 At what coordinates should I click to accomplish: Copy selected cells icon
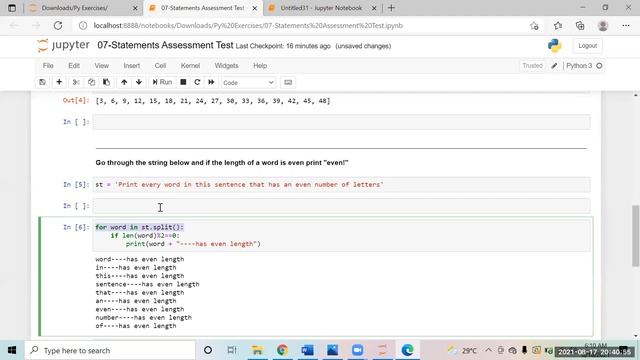(x=91, y=82)
